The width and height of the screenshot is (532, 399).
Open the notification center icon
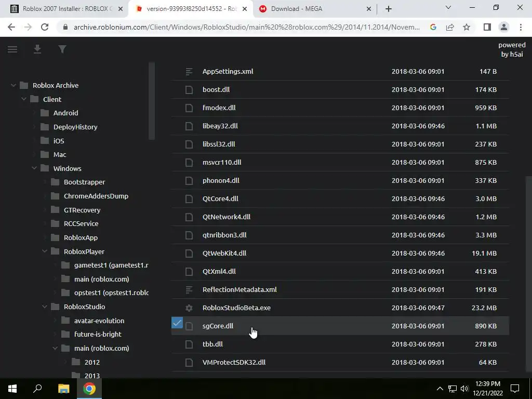coord(515,389)
